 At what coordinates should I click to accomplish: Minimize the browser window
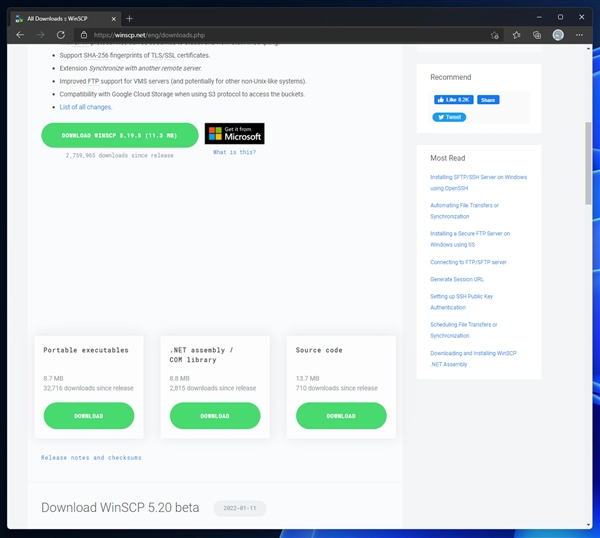[x=539, y=17]
